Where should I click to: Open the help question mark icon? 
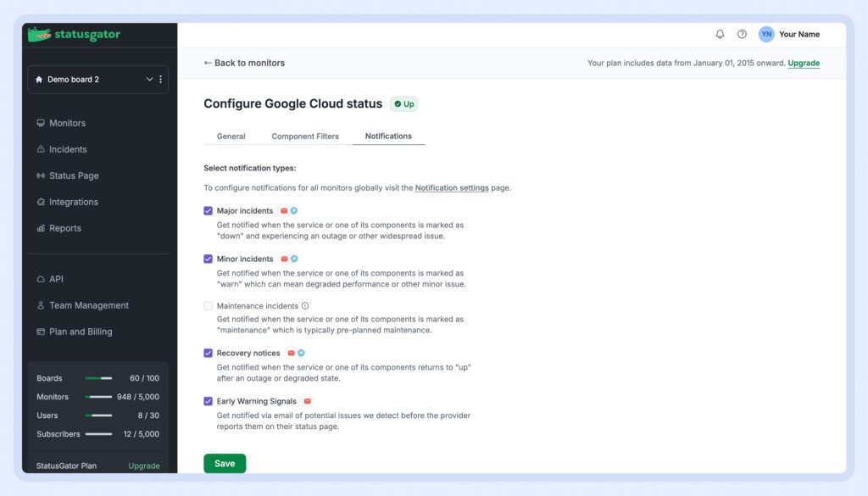(x=742, y=35)
